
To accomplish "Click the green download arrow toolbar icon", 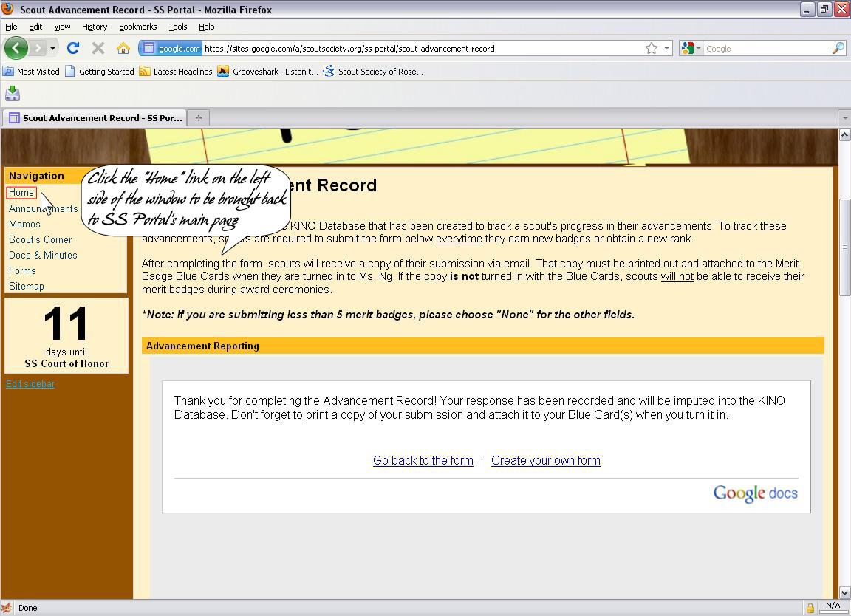I will point(13,94).
